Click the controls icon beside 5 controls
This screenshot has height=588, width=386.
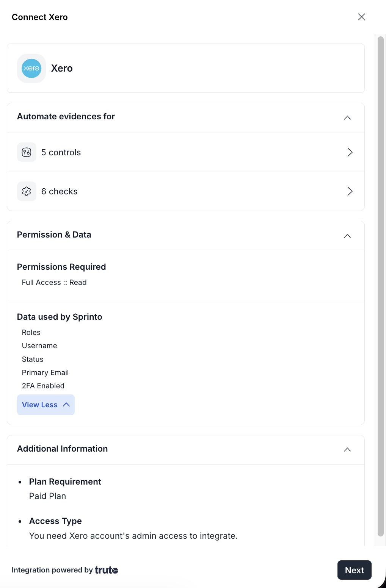(27, 152)
